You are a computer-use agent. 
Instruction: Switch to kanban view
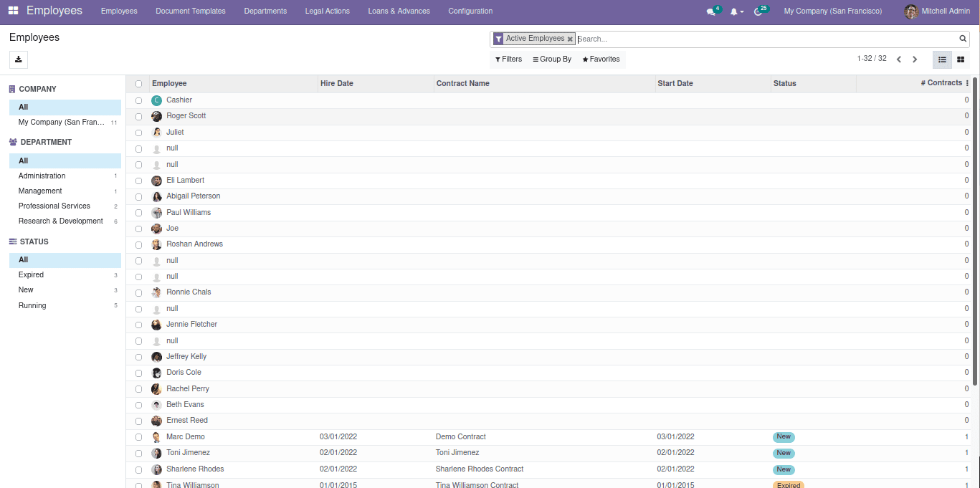pos(961,59)
